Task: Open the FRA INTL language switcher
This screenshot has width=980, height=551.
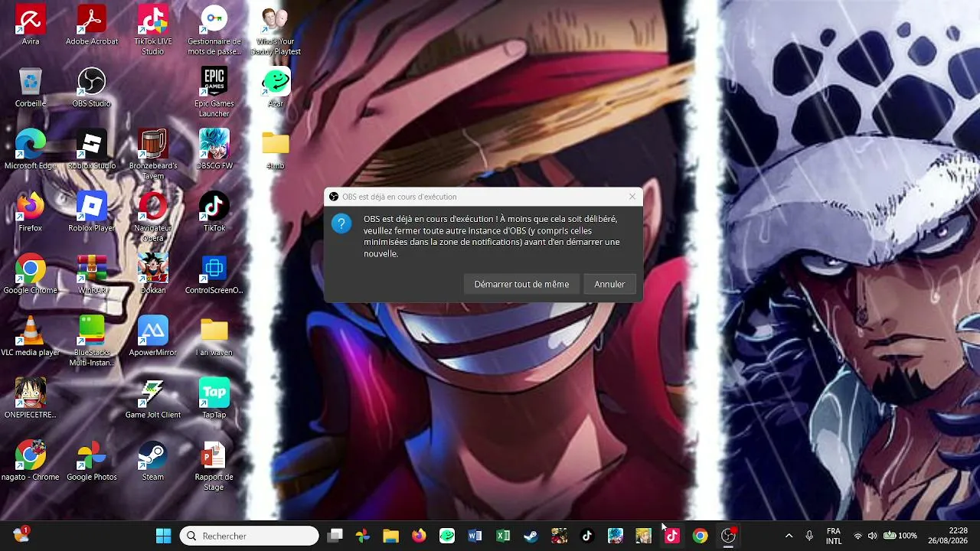Action: pyautogui.click(x=834, y=536)
